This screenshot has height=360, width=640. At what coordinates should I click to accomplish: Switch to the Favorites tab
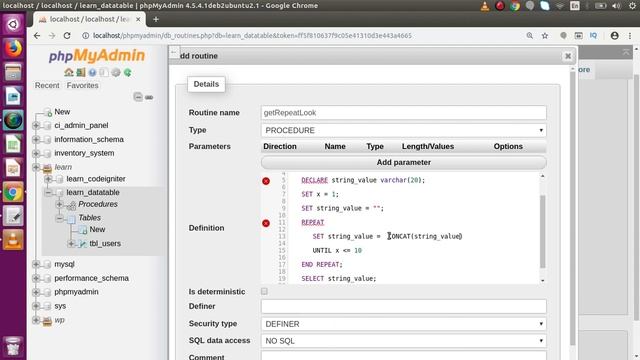[82, 85]
